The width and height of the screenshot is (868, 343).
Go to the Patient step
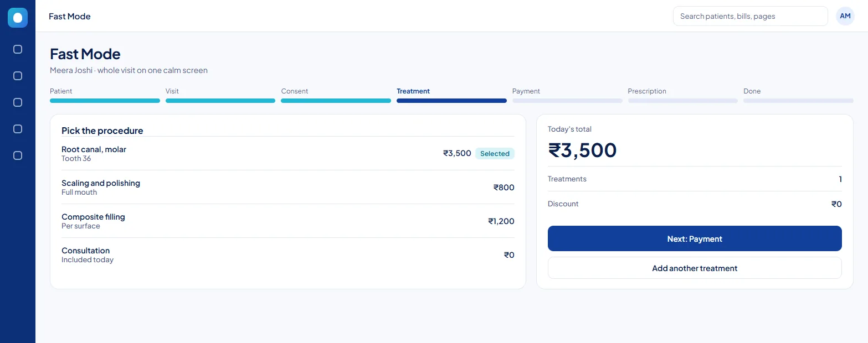105,95
